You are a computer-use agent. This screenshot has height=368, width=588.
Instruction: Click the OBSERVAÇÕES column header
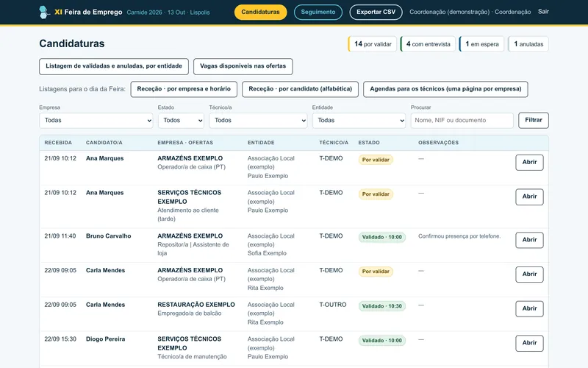(438, 143)
